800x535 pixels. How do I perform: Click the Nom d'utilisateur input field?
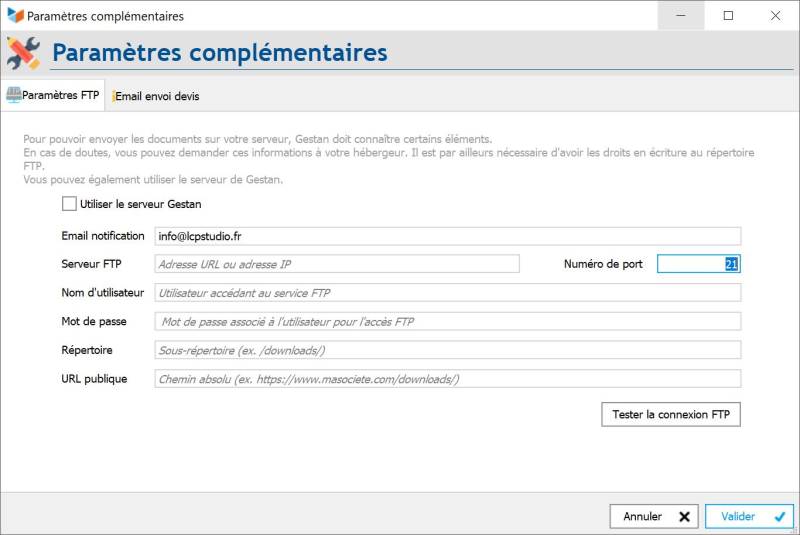point(447,293)
